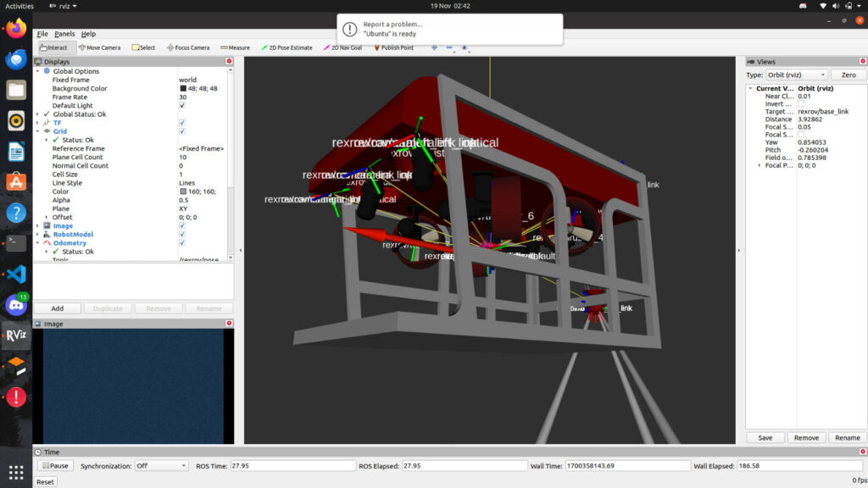Screen dimensions: 868x488
Task: Activate the Measure tool
Action: (x=234, y=47)
